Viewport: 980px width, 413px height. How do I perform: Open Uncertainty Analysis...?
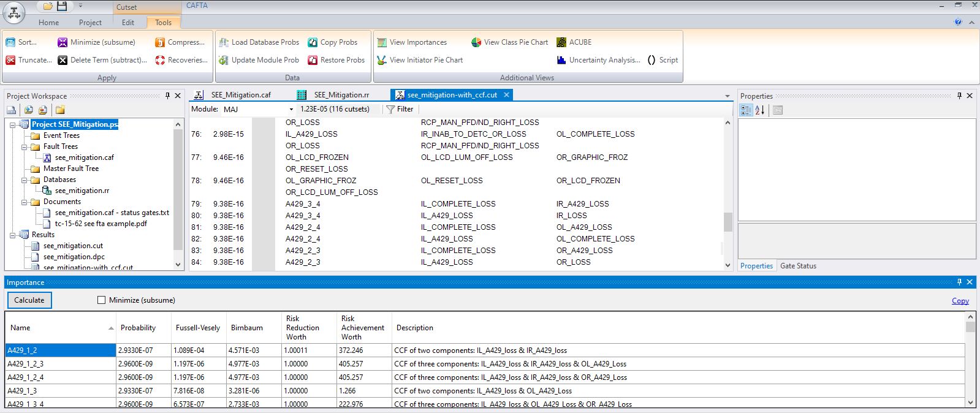click(599, 60)
